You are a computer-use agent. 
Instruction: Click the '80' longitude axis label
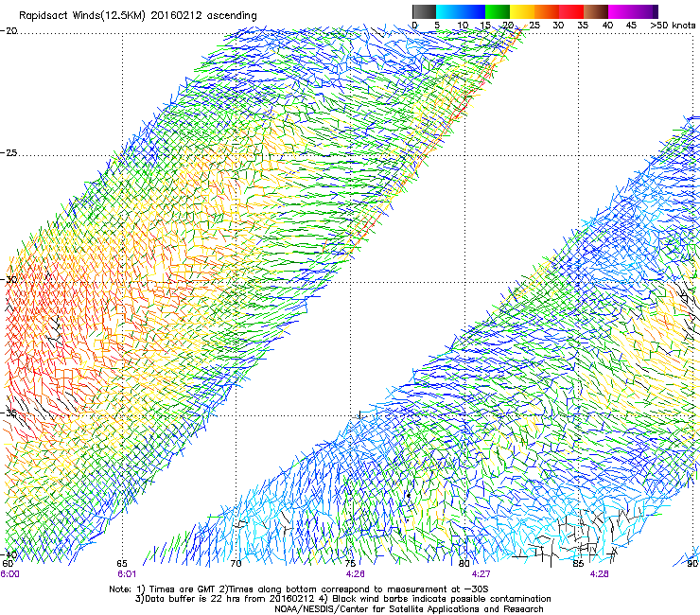pyautogui.click(x=464, y=564)
